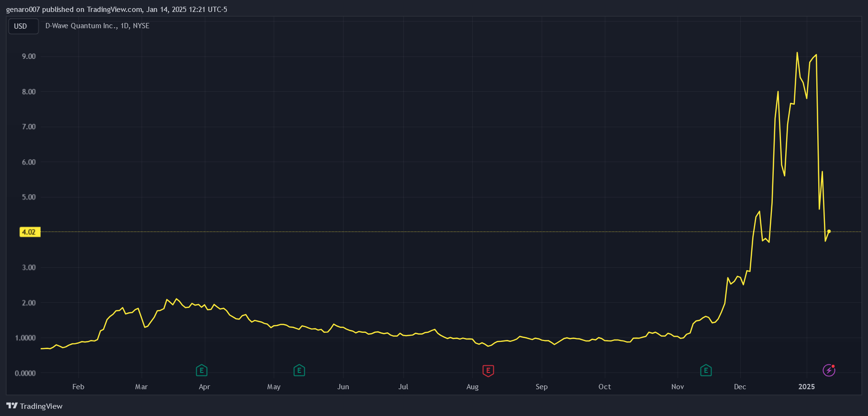Click the publisher header text genaro007
This screenshot has height=416, width=868.
[x=23, y=10]
